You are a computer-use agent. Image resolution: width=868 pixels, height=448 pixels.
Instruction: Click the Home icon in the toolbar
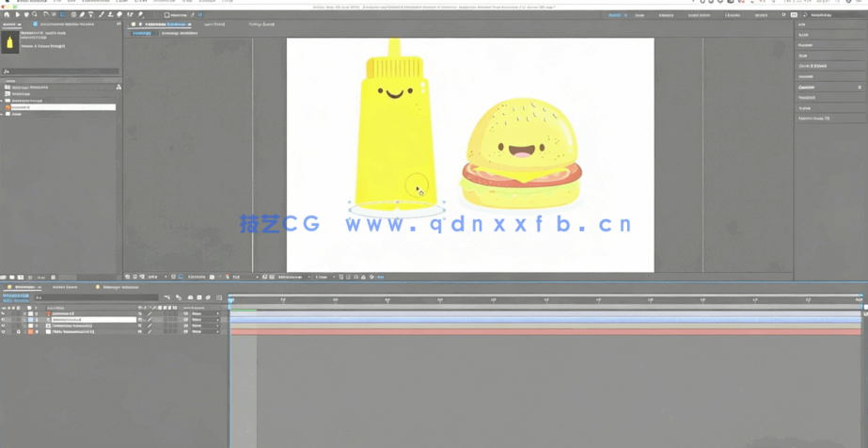(x=7, y=15)
